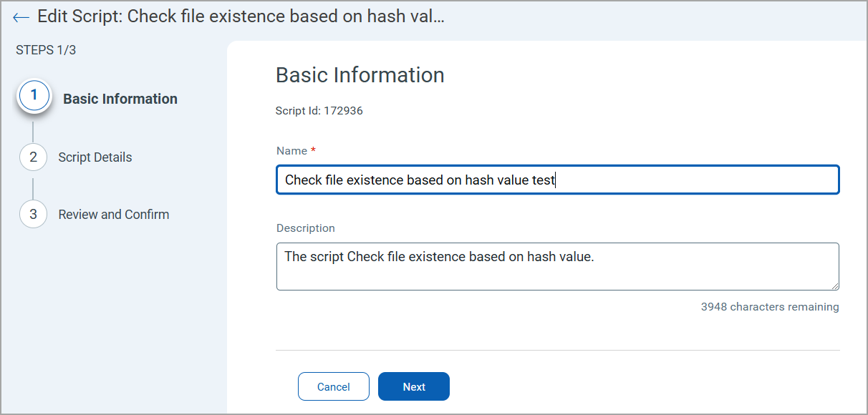Click the step 2 circle indicator

coord(33,157)
